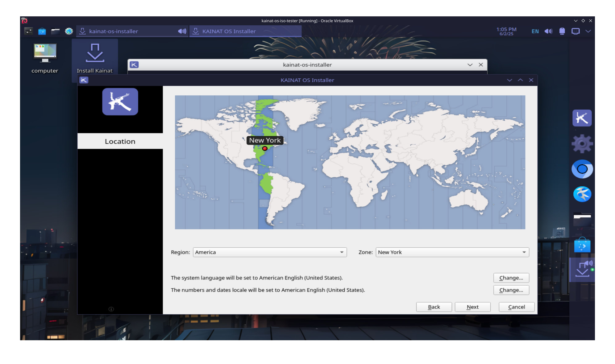615x364 pixels.
Task: Click the info icon at sidebar bottom
Action: coord(111,309)
